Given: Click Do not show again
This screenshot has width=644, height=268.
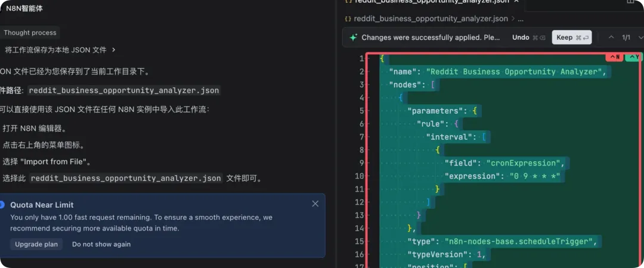Looking at the screenshot, I should 101,244.
